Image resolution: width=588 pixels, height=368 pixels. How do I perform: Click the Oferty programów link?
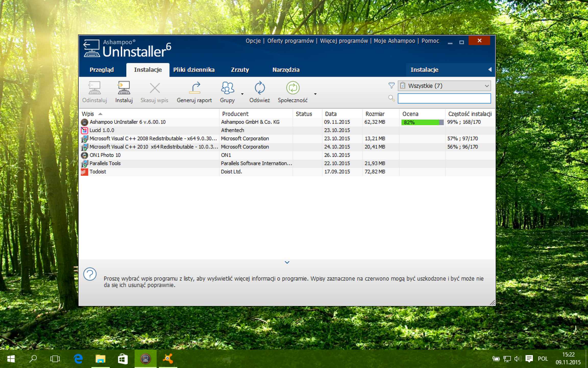tap(290, 41)
